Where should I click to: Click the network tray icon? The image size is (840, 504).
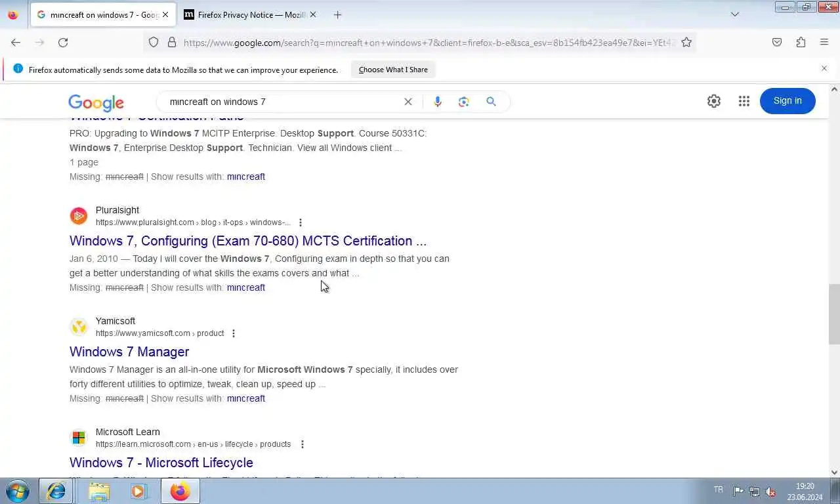[755, 492]
